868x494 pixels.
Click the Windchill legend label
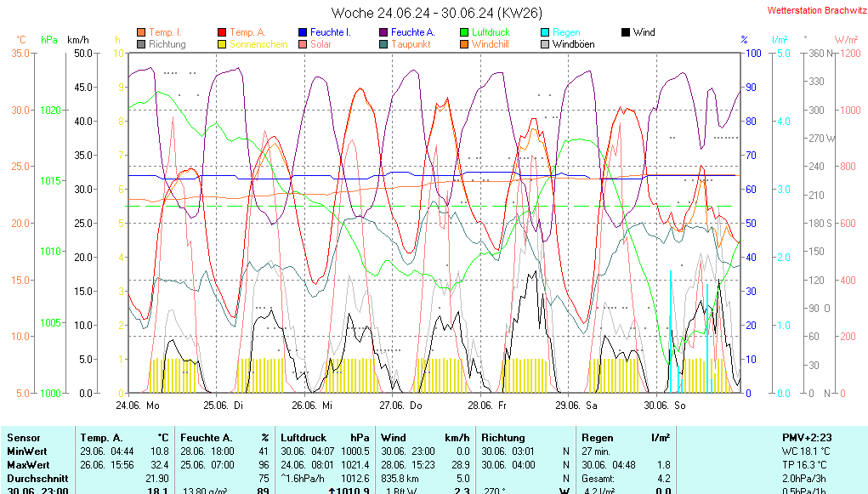point(490,44)
